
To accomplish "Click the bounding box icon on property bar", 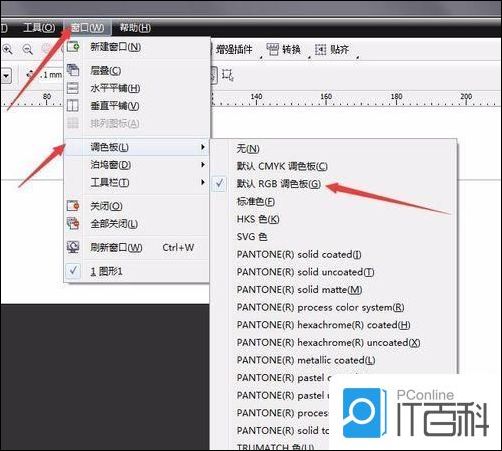I will click(x=228, y=75).
